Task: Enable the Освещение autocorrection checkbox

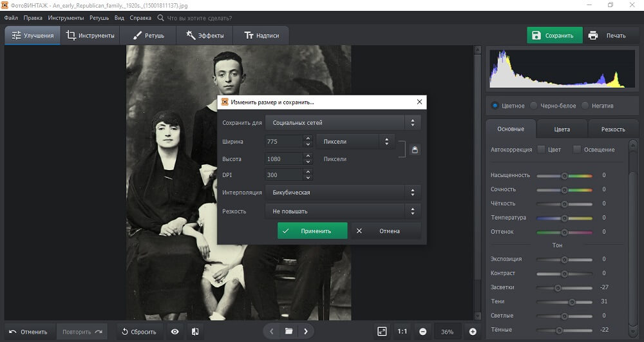Action: click(x=577, y=149)
